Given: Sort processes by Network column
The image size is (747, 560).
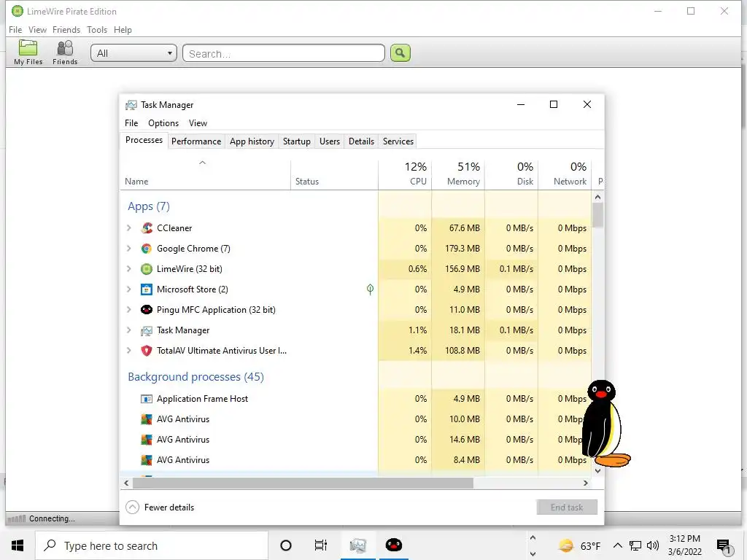Looking at the screenshot, I should point(565,174).
